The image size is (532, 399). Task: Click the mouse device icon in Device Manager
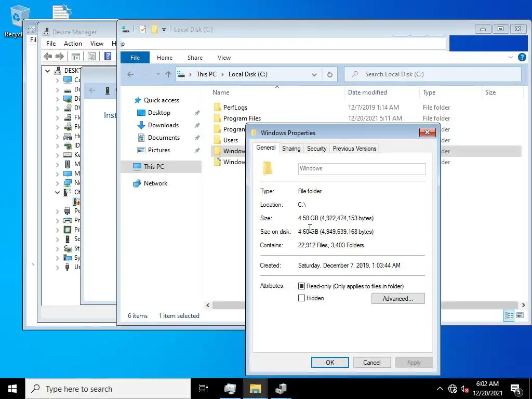[68, 164]
